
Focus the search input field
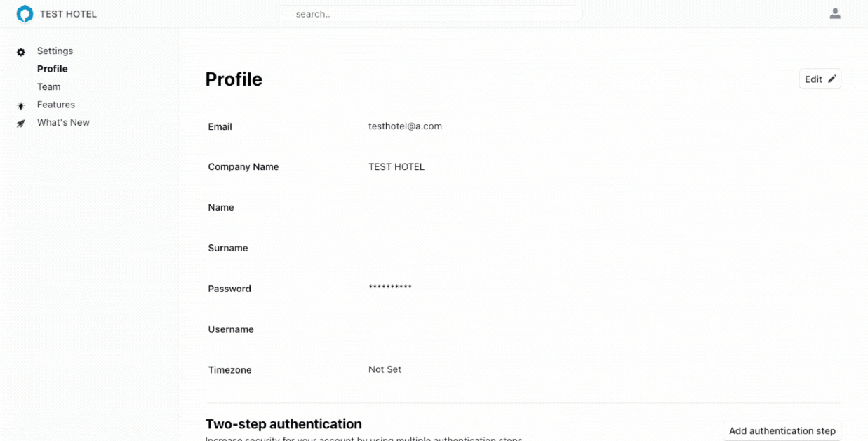point(428,14)
